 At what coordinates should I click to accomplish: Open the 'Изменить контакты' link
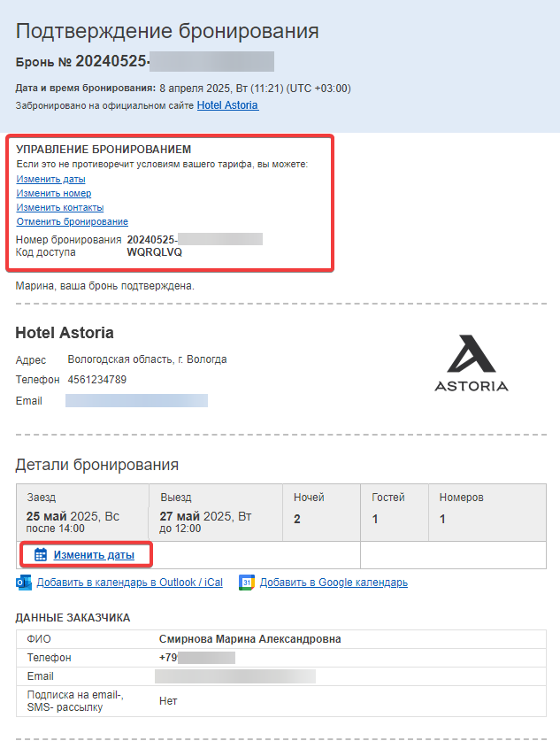pos(60,207)
